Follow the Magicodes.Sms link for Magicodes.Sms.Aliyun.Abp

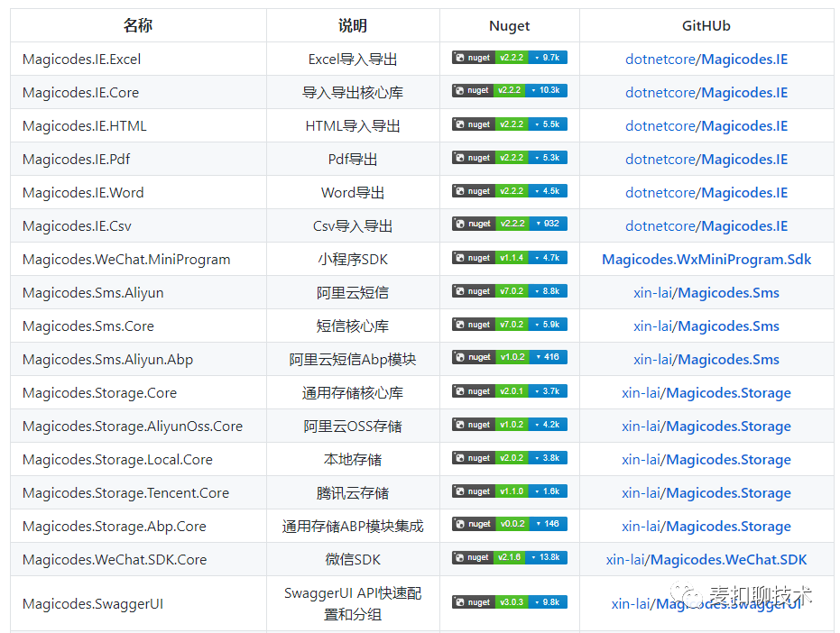click(x=706, y=360)
